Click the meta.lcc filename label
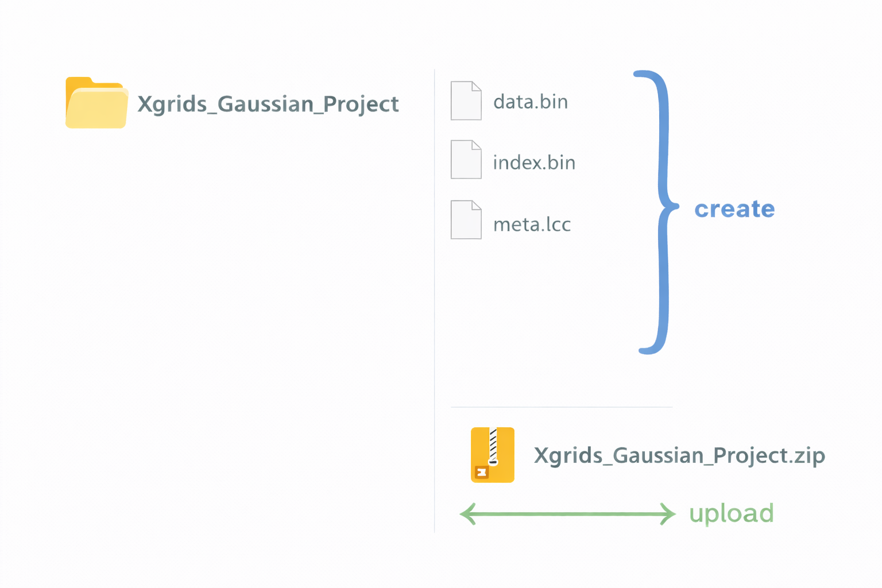Image resolution: width=882 pixels, height=588 pixels. click(532, 224)
